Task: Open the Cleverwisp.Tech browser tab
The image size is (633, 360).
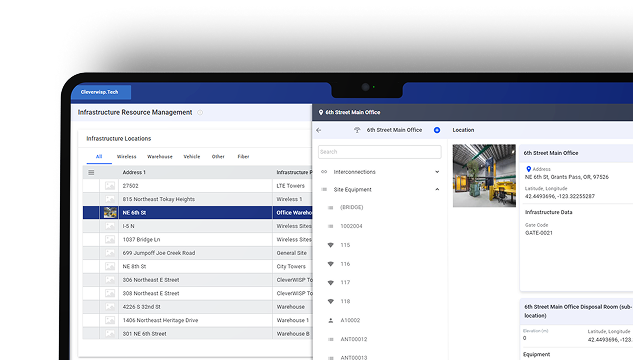Action: 101,92
